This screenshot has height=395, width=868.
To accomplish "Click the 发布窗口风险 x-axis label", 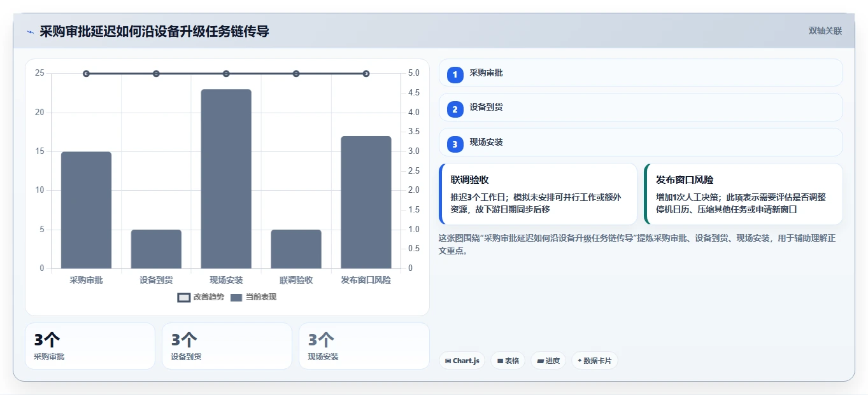I will pyautogui.click(x=366, y=280).
